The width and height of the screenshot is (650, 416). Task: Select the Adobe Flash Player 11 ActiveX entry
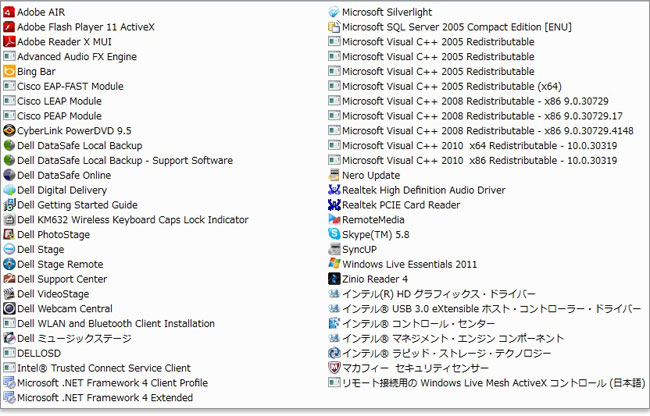click(88, 27)
